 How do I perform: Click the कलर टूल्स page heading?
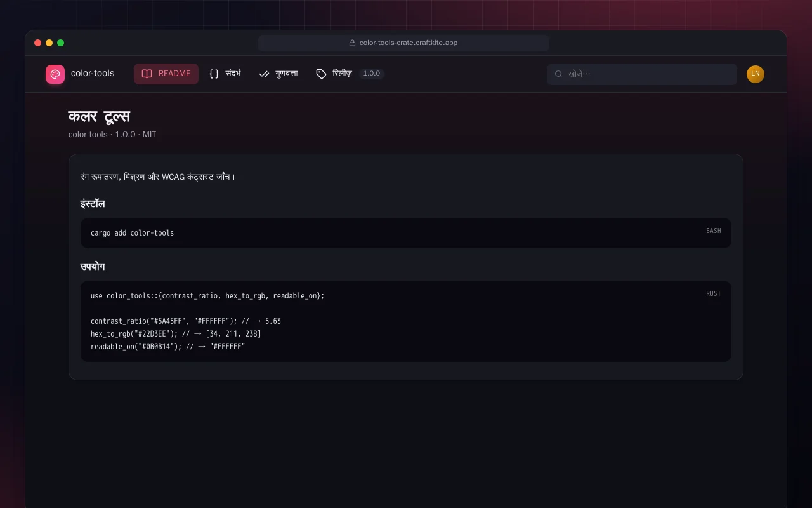pos(99,116)
